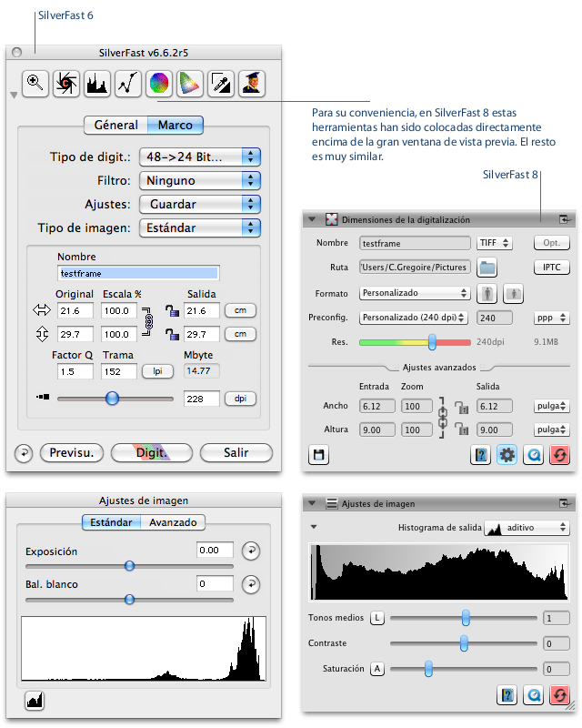Open the histogram tool in SilverFast toolbar
Image resolution: width=582 pixels, height=728 pixels.
point(97,83)
